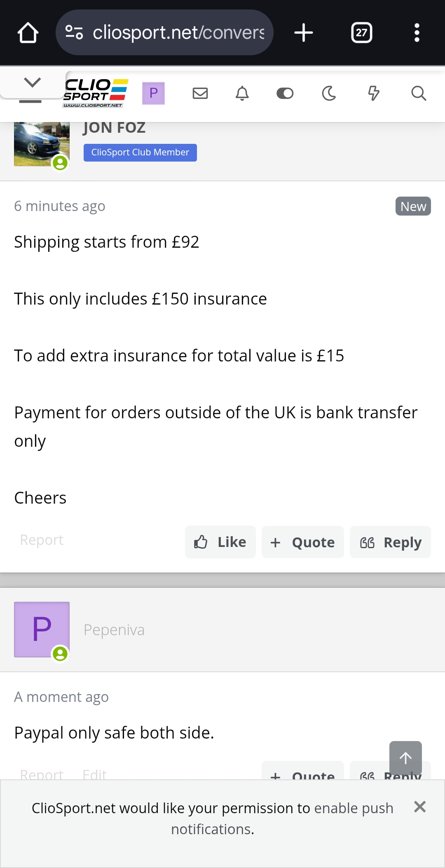
Task: Open the forum search magnifier icon
Action: 419,93
